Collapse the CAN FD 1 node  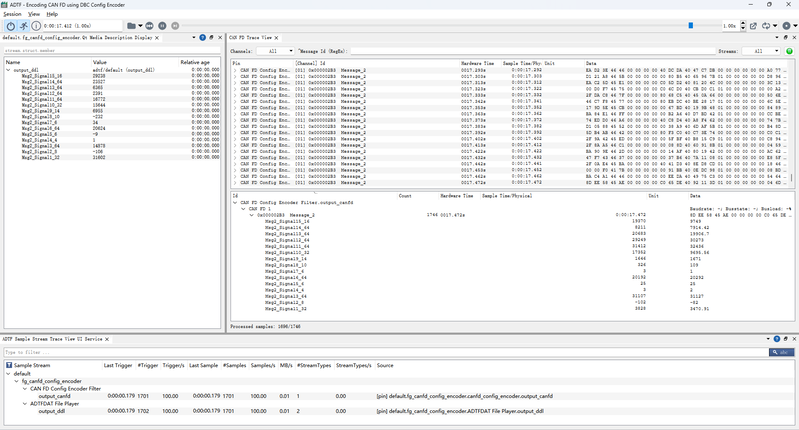243,209
